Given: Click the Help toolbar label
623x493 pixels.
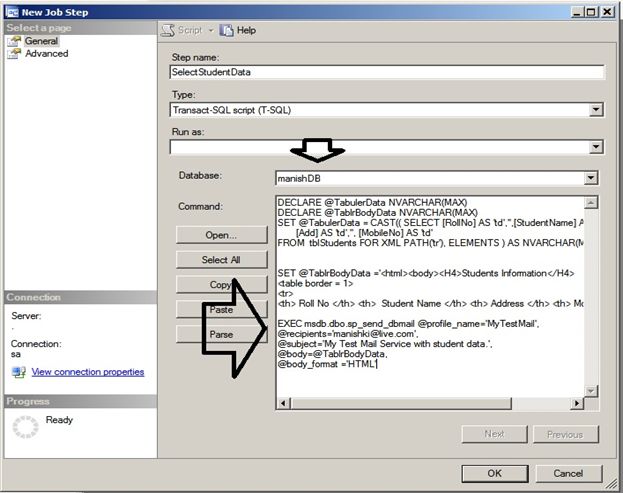Looking at the screenshot, I should (x=246, y=31).
